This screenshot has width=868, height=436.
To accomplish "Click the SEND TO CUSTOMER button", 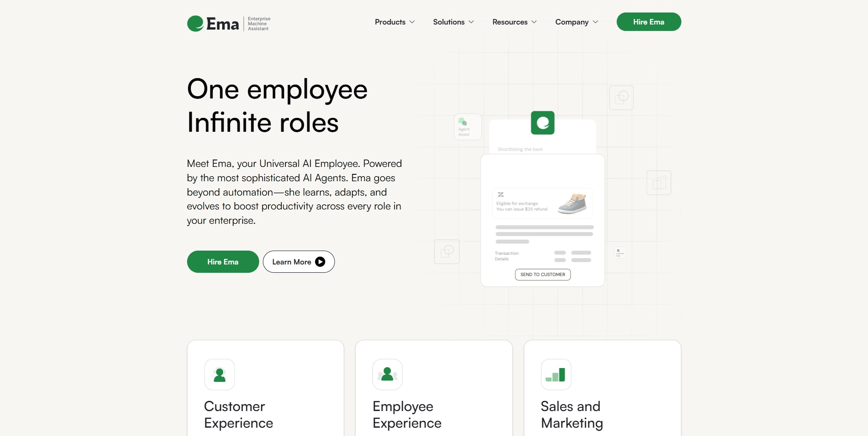I will tap(543, 275).
